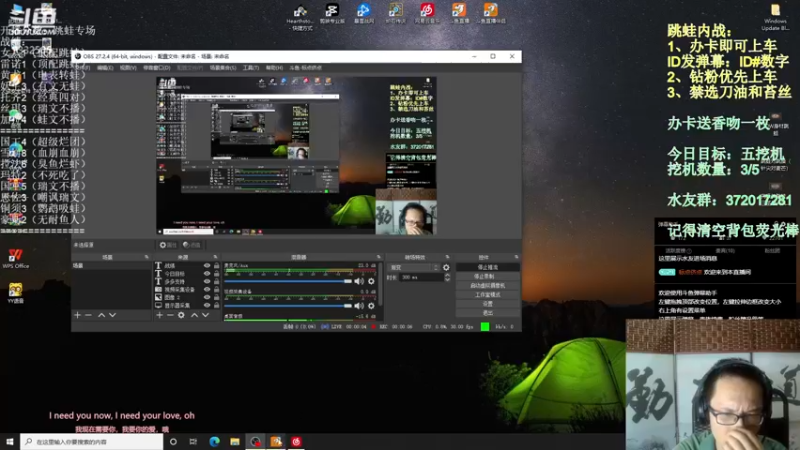800x450 pixels.
Task: Open 麦克风/Aux audio settings gear
Action: coord(371,281)
